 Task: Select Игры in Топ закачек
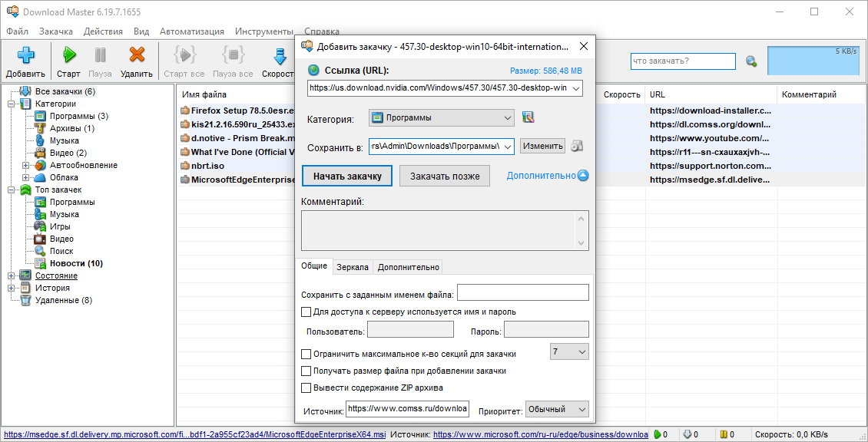(x=60, y=226)
